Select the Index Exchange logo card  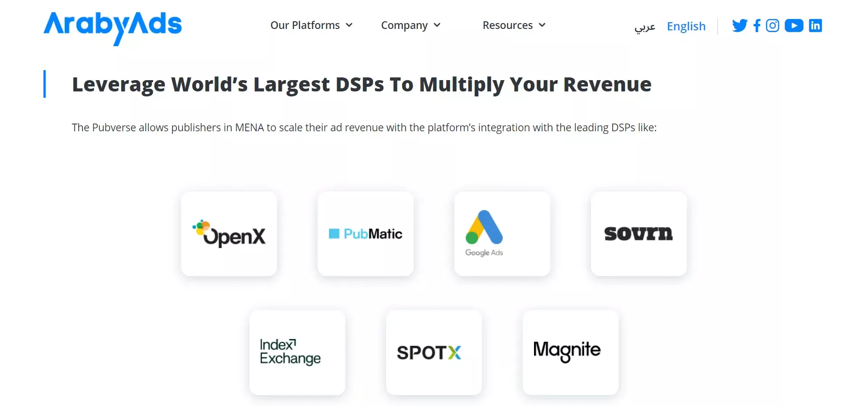pyautogui.click(x=297, y=352)
